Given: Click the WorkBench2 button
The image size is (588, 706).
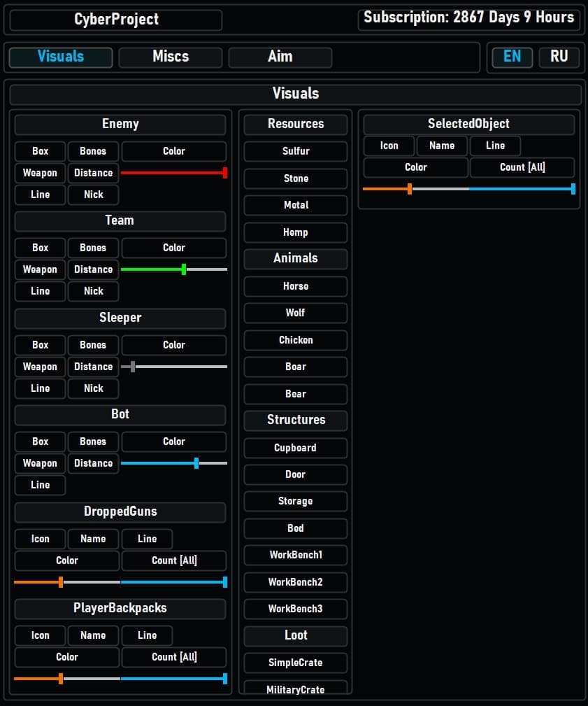Looking at the screenshot, I should (x=296, y=582).
